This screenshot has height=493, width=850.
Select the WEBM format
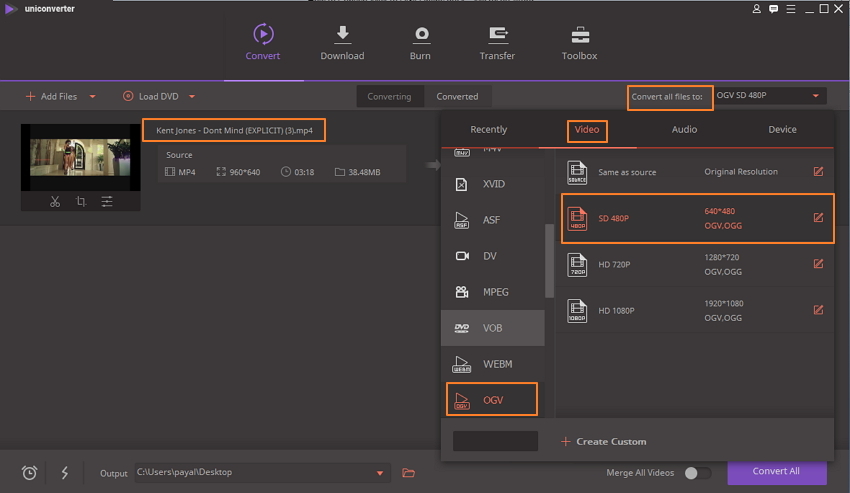(x=492, y=364)
